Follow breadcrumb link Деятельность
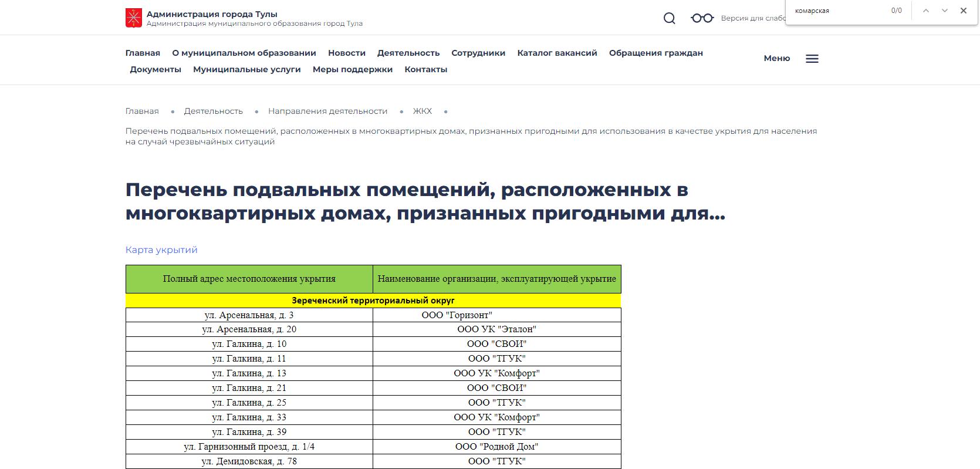The width and height of the screenshot is (980, 469). [214, 111]
